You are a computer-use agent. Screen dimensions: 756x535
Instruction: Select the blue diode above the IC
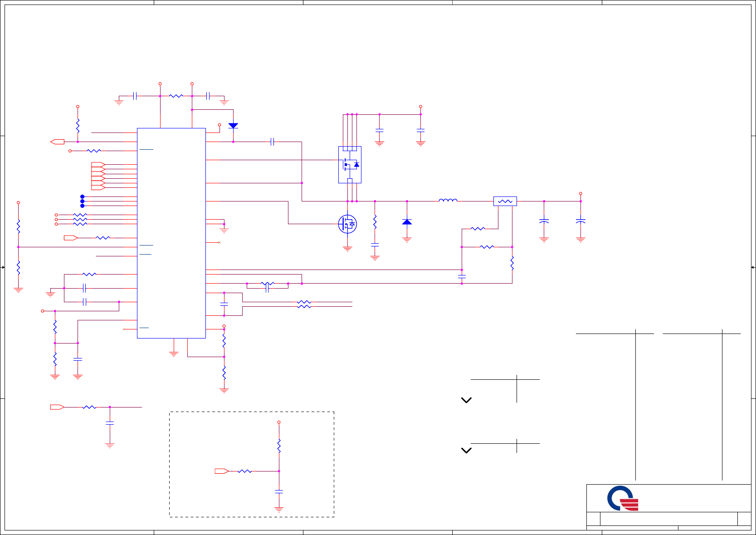(x=233, y=126)
